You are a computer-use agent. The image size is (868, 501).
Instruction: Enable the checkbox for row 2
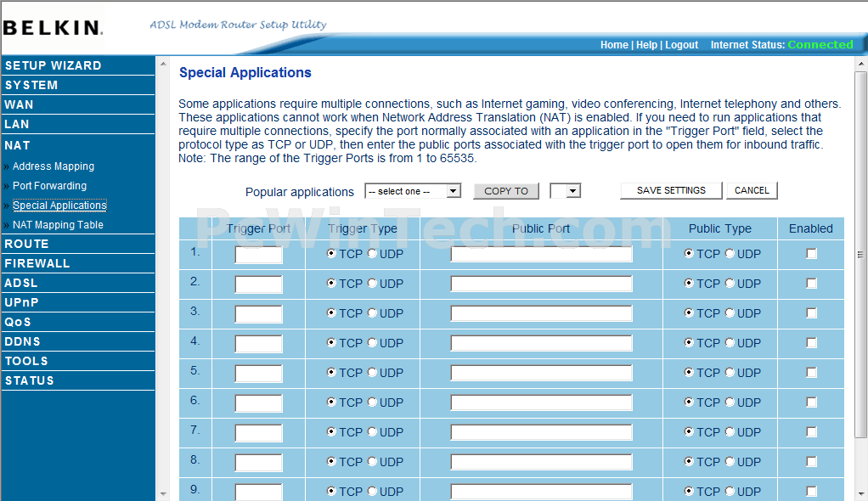pos(812,284)
